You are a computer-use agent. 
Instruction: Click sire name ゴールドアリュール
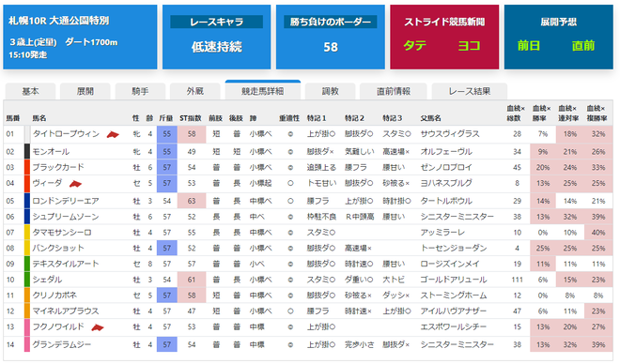tap(454, 280)
